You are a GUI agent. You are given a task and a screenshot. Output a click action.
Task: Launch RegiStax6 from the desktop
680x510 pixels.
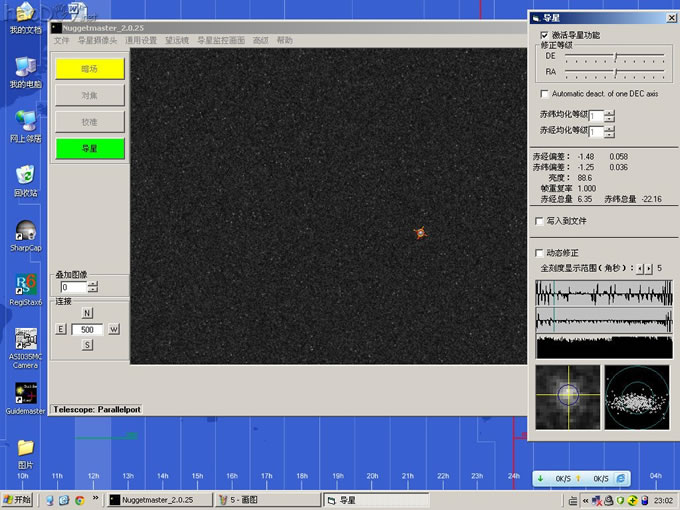26,286
